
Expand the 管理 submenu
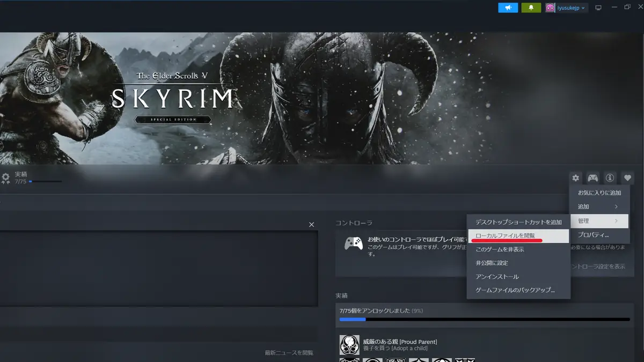(598, 221)
